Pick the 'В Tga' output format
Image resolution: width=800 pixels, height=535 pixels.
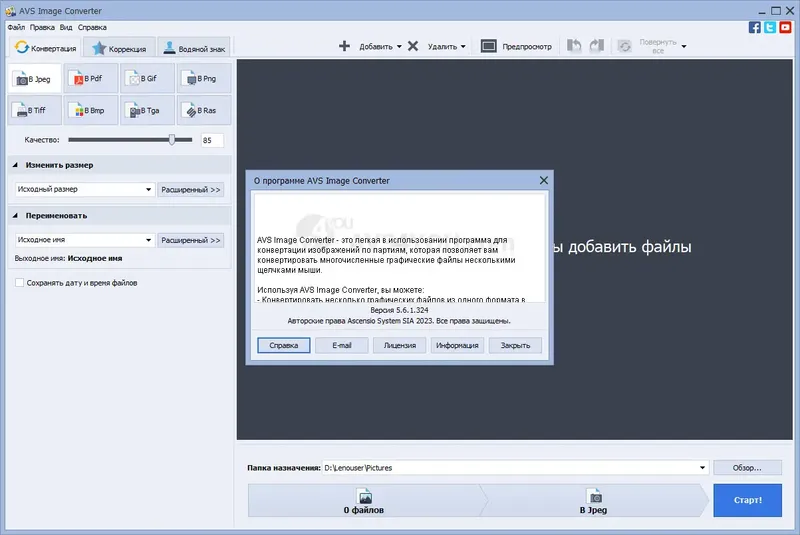(147, 110)
